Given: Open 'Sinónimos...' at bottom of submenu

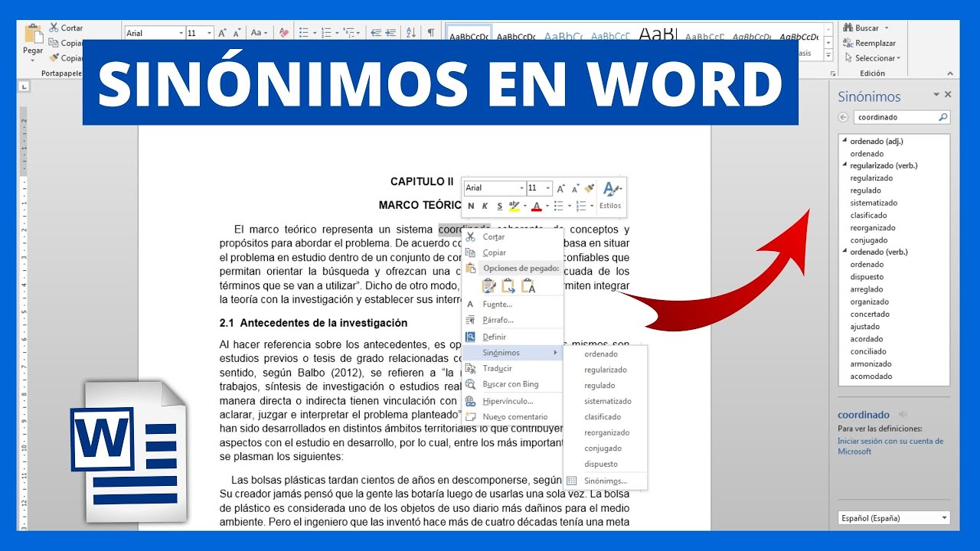Looking at the screenshot, I should [606, 481].
